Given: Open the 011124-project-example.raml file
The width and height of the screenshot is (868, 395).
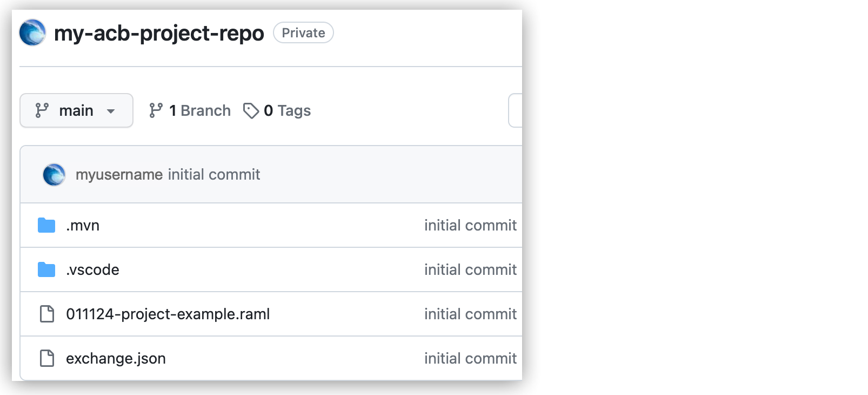Looking at the screenshot, I should (168, 314).
